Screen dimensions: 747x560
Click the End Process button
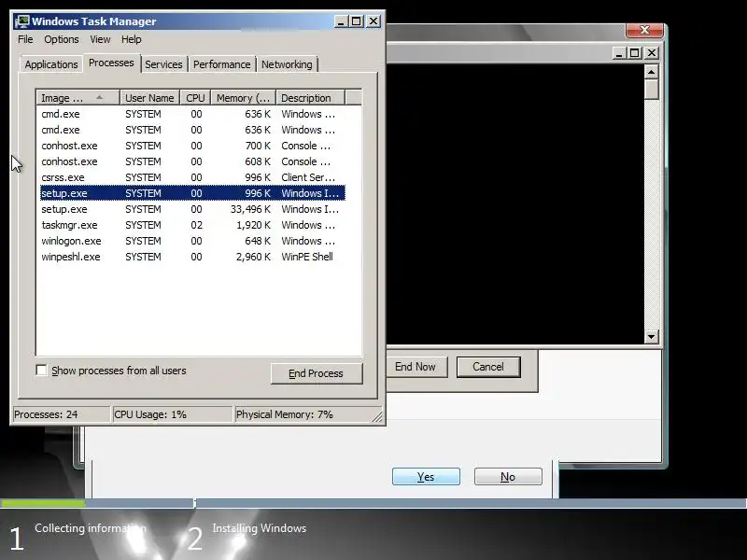317,373
